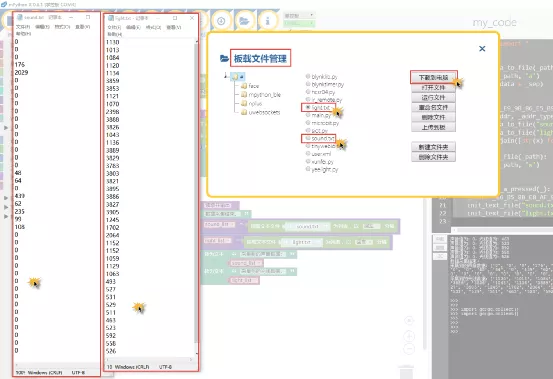
Task: Select the root folder icon in the tree
Action: point(235,77)
